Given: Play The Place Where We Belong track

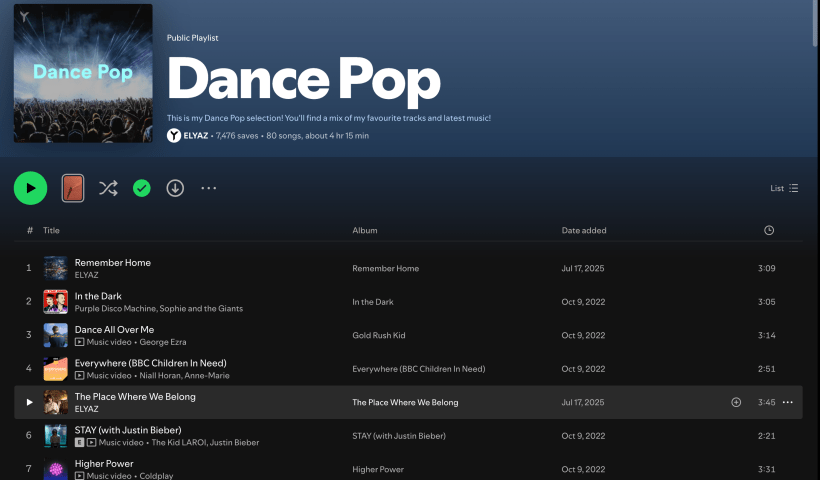Looking at the screenshot, I should 29,402.
